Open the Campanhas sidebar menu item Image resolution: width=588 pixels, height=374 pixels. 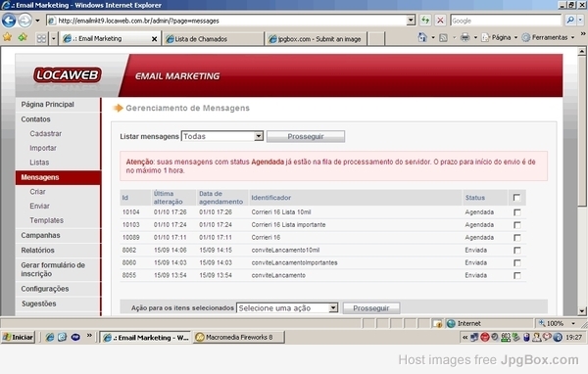(x=40, y=235)
